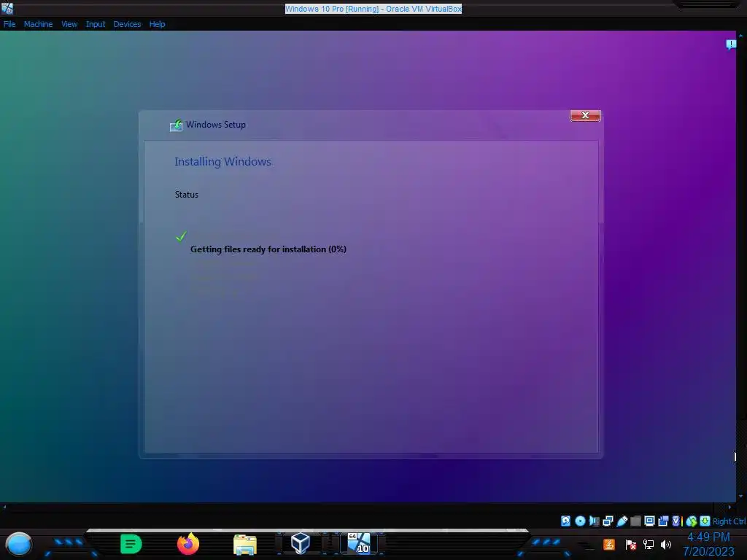Open the Input menu
The image size is (747, 560).
click(x=96, y=24)
